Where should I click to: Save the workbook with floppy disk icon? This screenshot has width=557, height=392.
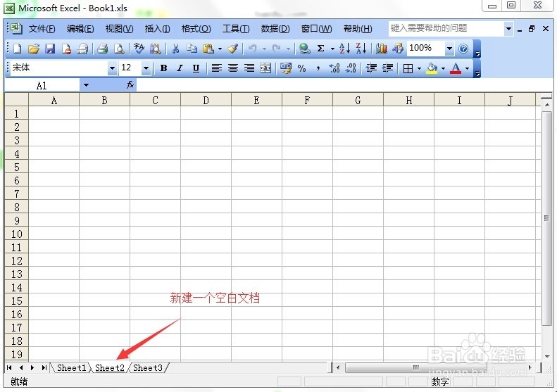[50, 49]
